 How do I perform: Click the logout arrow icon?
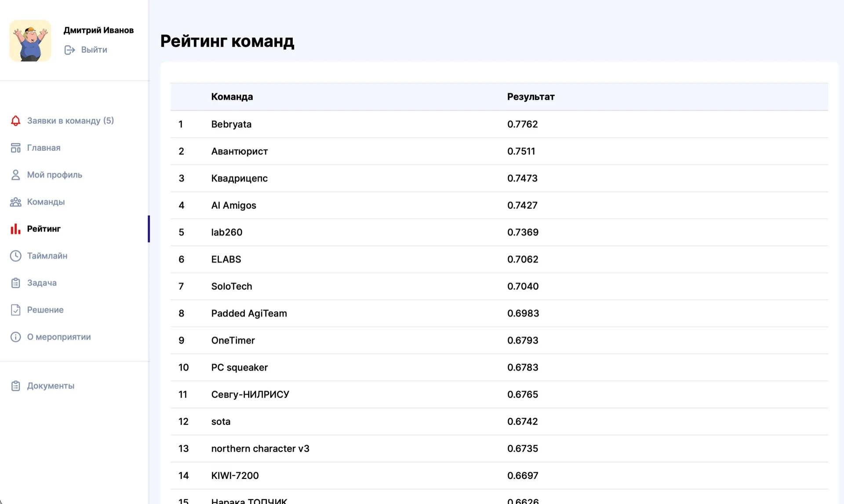point(69,50)
